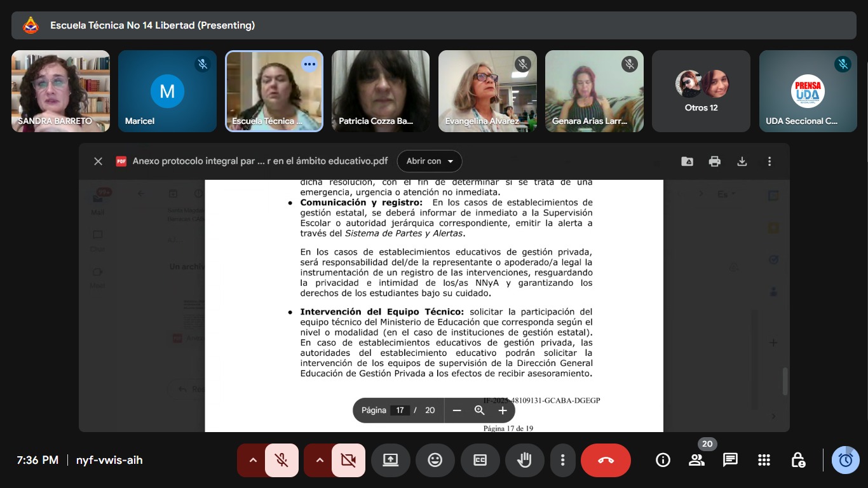This screenshot has width=868, height=488.
Task: Print the PDF document
Action: [715, 161]
